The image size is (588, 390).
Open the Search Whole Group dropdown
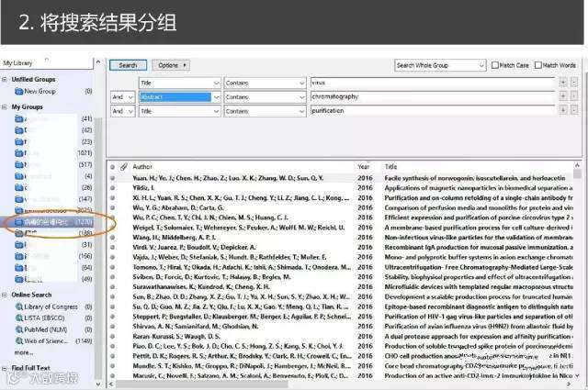[440, 65]
